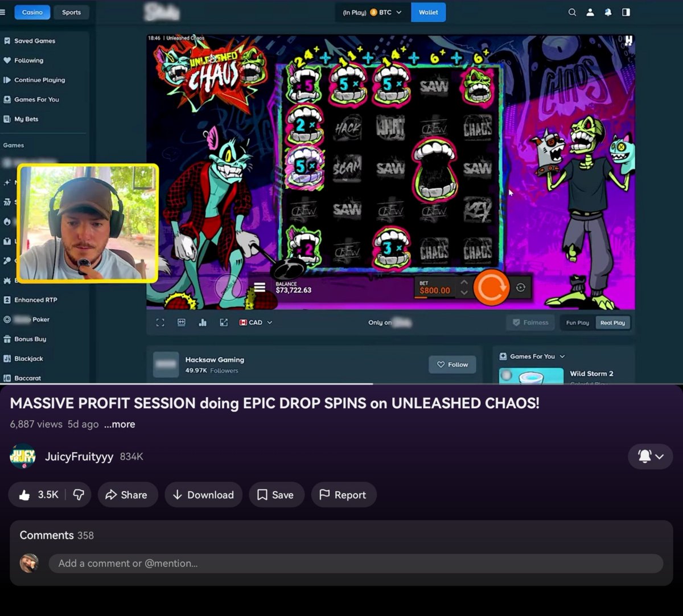Click the streamer webcam overlay
This screenshot has width=683, height=616.
(88, 223)
